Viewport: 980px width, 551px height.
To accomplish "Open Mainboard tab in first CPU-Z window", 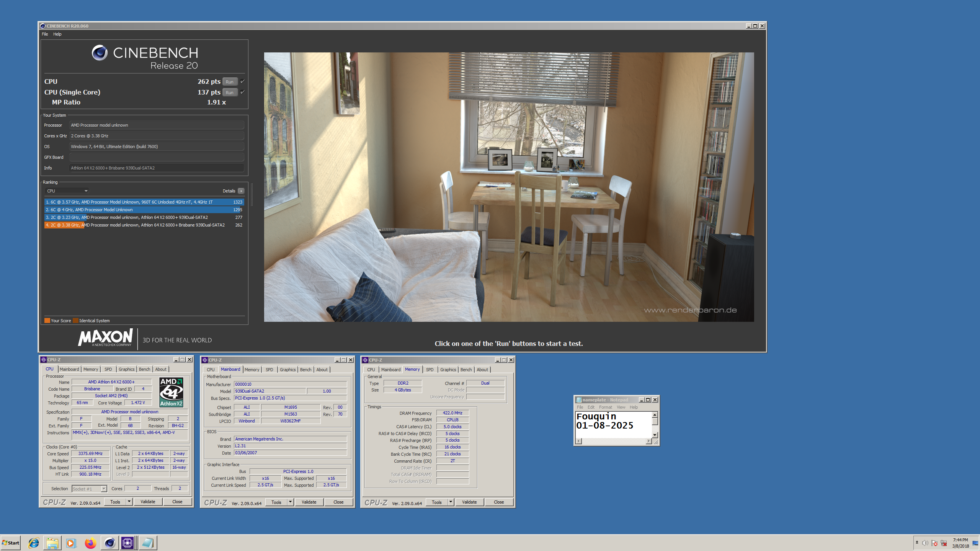I will [x=69, y=369].
